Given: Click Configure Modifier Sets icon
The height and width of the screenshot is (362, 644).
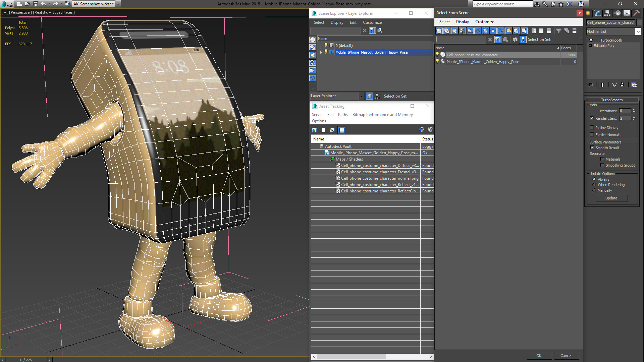Looking at the screenshot, I should 634,85.
